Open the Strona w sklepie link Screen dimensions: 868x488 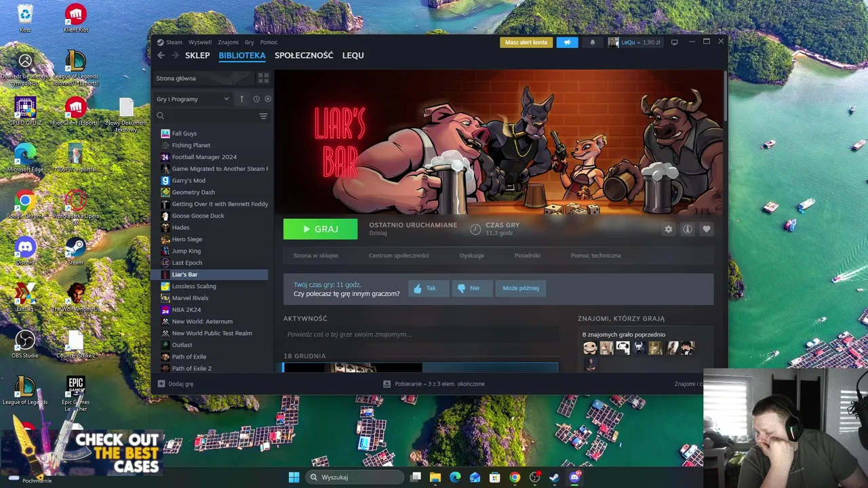pyautogui.click(x=315, y=256)
